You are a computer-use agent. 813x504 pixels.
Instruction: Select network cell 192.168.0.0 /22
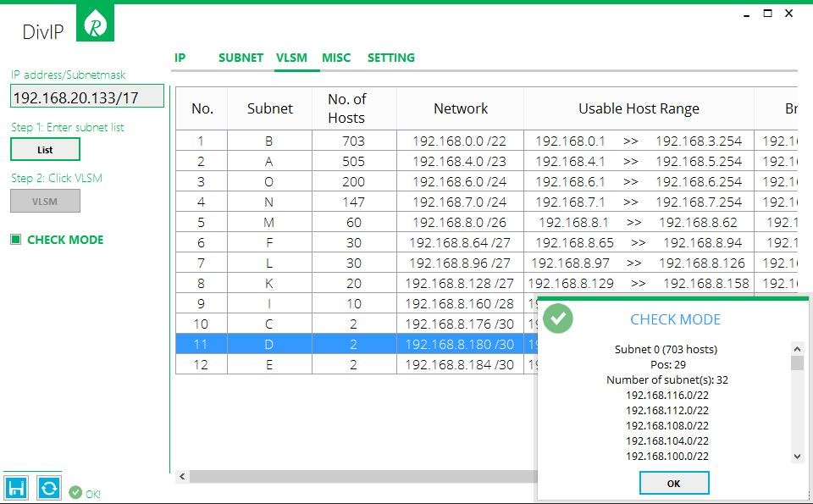pyautogui.click(x=461, y=141)
